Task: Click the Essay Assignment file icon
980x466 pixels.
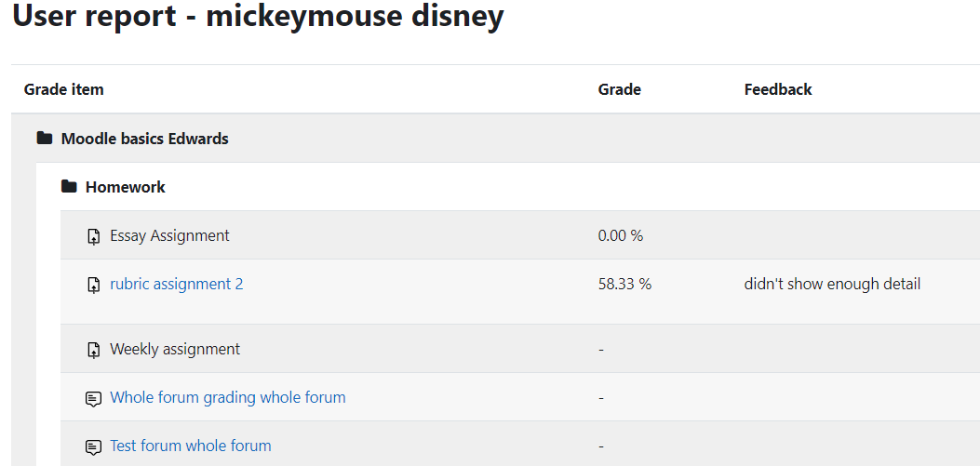Action: click(x=93, y=236)
